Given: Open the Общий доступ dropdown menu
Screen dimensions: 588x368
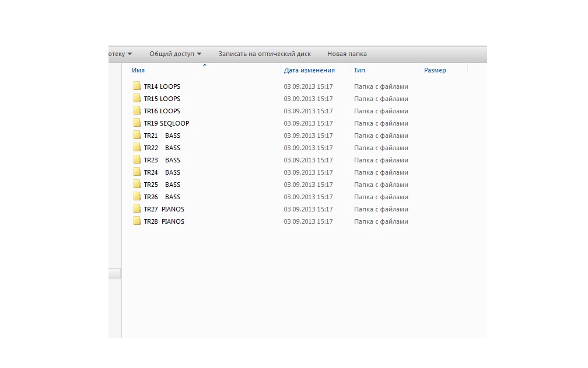Looking at the screenshot, I should point(175,54).
